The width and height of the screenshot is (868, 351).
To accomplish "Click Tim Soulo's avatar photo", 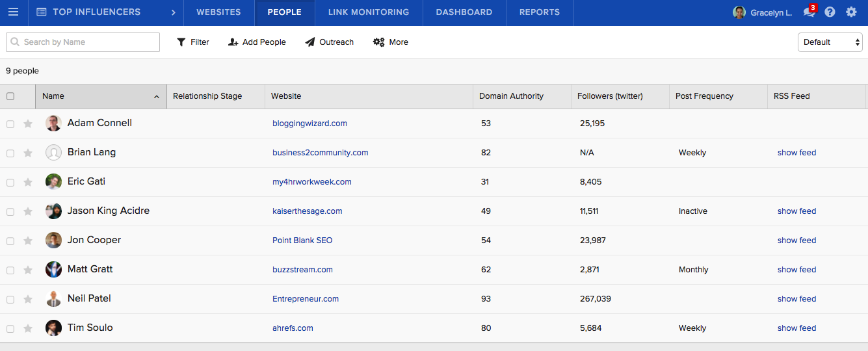I will [53, 328].
